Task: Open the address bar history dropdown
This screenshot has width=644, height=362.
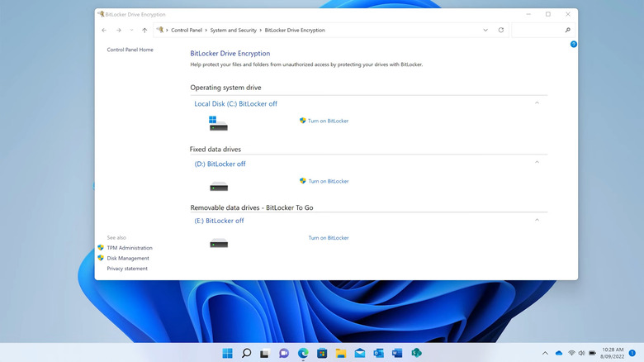Action: click(x=485, y=30)
